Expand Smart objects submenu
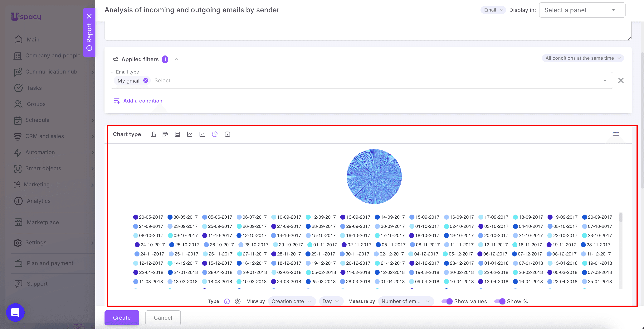The height and width of the screenshot is (329, 644). pos(92,169)
